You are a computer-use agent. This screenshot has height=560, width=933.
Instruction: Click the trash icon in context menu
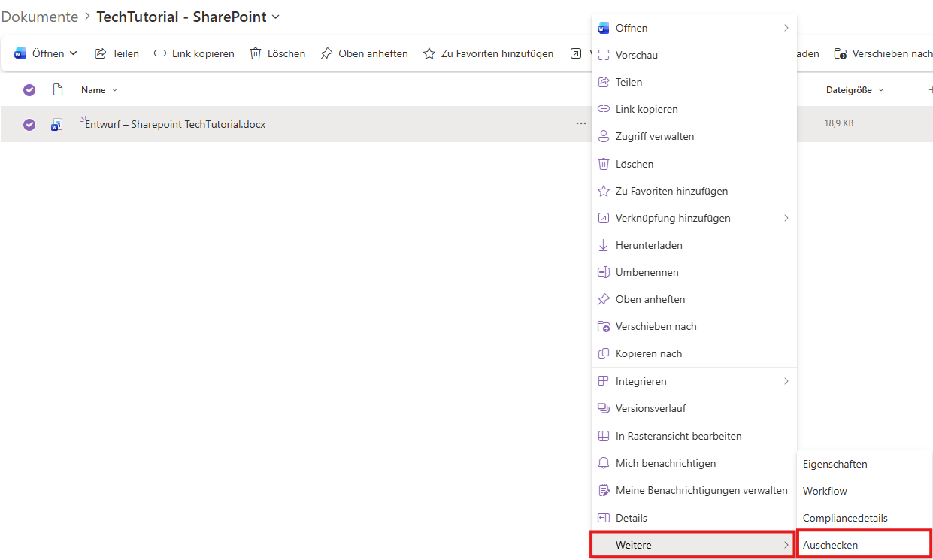(603, 164)
